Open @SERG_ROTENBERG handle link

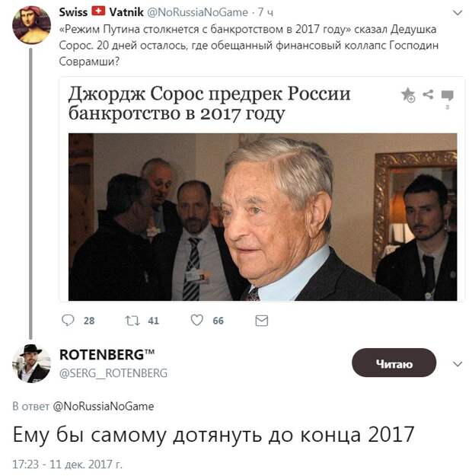[113, 373]
